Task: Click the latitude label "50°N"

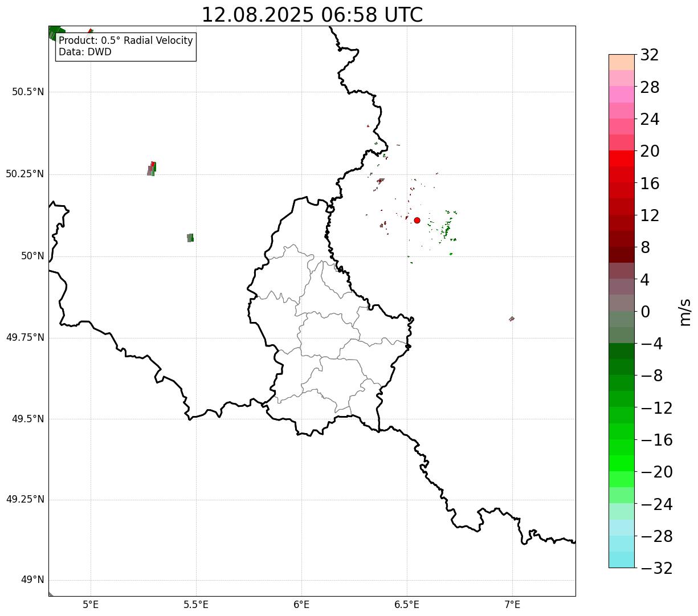Action: (32, 256)
